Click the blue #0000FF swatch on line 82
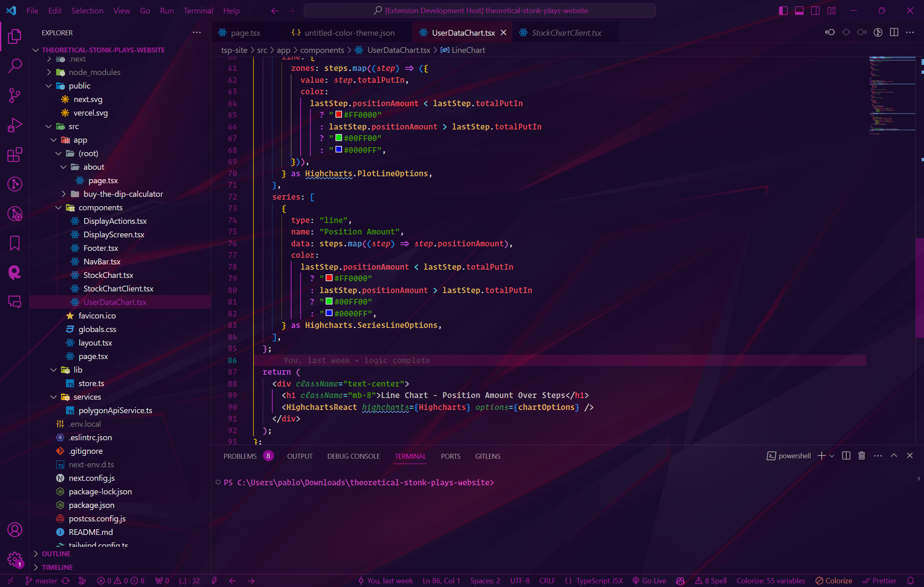Viewport: 924px width, 587px height. (329, 313)
